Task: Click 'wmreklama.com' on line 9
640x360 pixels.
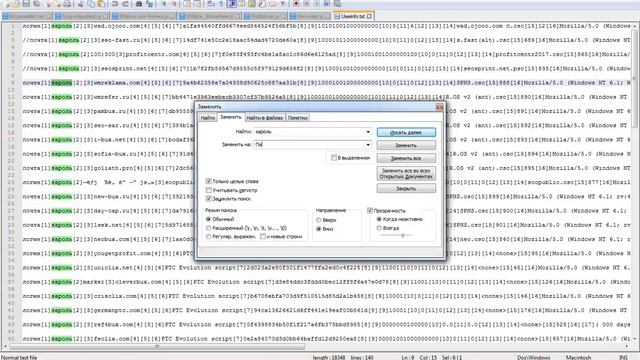Action: pos(117,83)
